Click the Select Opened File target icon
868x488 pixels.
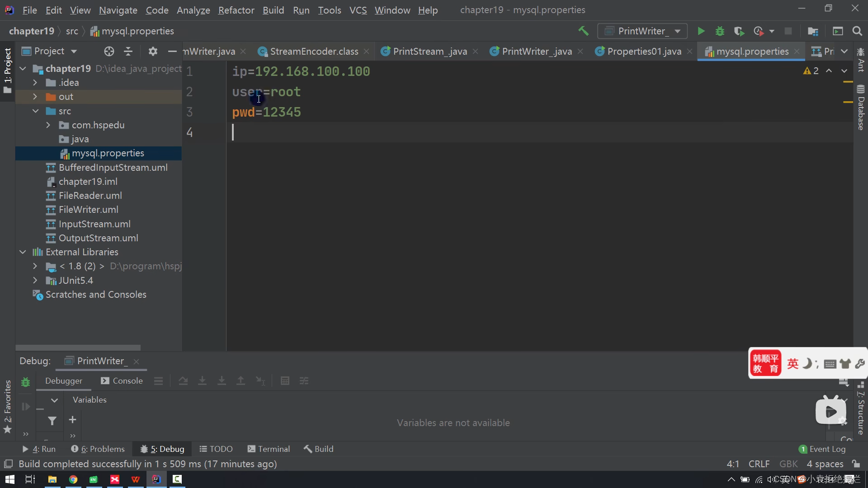[x=109, y=52]
